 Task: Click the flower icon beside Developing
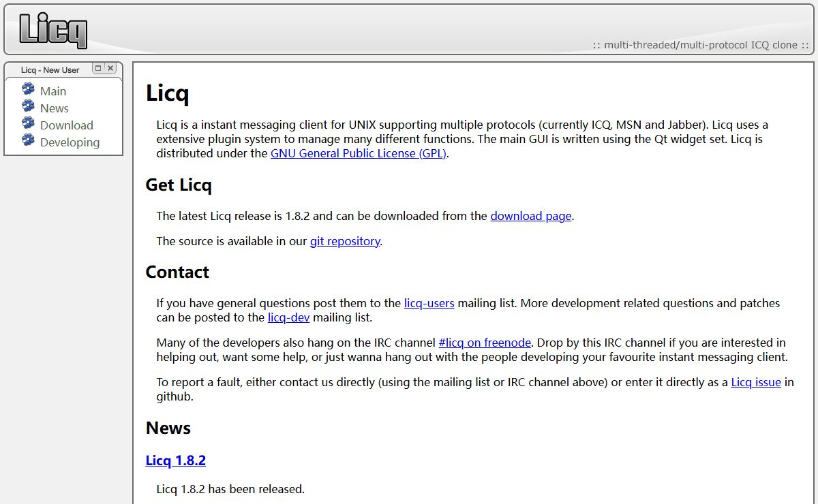tap(28, 140)
